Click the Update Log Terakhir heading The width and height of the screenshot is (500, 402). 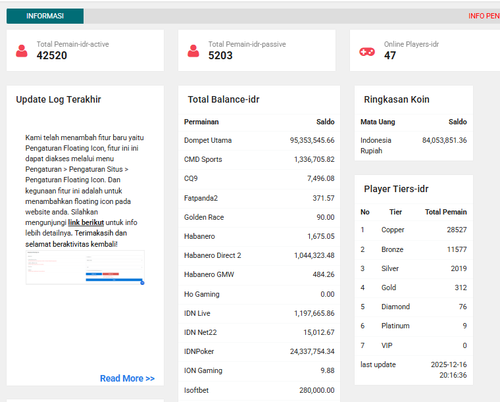point(58,99)
